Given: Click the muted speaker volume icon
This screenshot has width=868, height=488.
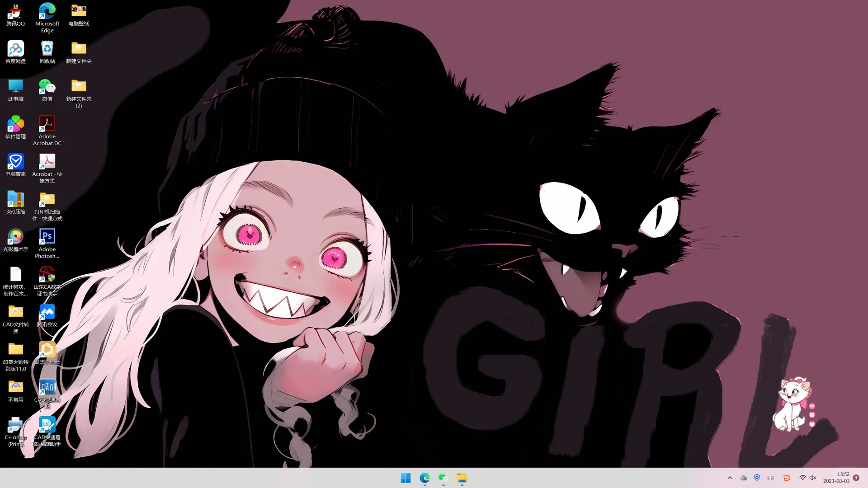Looking at the screenshot, I should [x=813, y=478].
